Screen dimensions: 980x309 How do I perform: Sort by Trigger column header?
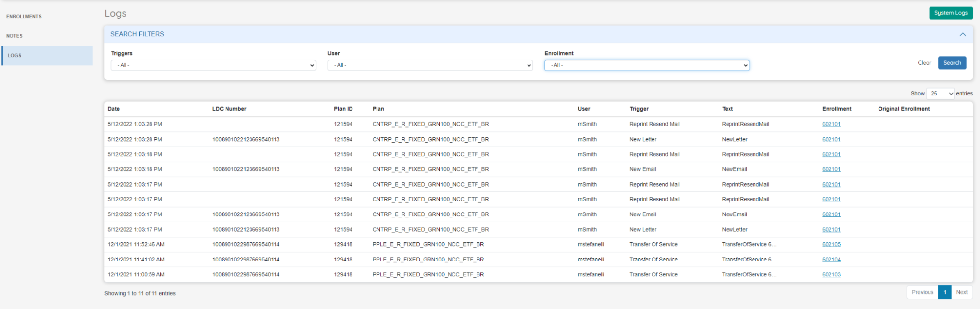click(x=639, y=109)
